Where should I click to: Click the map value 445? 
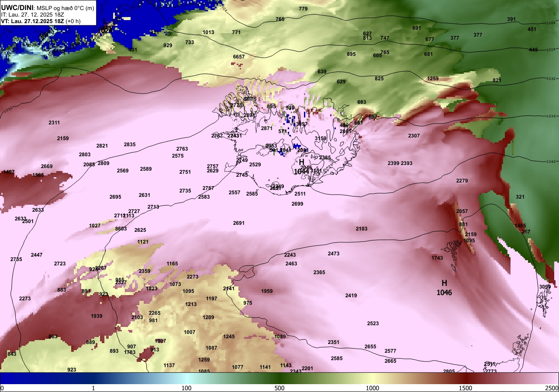click(533, 50)
